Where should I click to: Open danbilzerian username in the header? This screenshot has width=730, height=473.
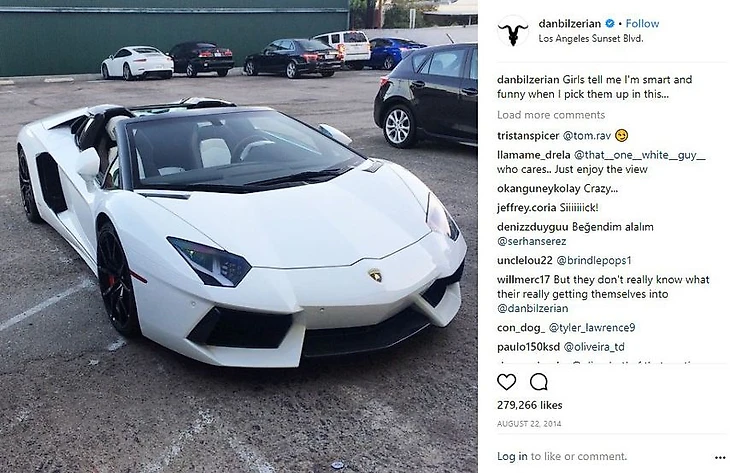click(x=569, y=23)
